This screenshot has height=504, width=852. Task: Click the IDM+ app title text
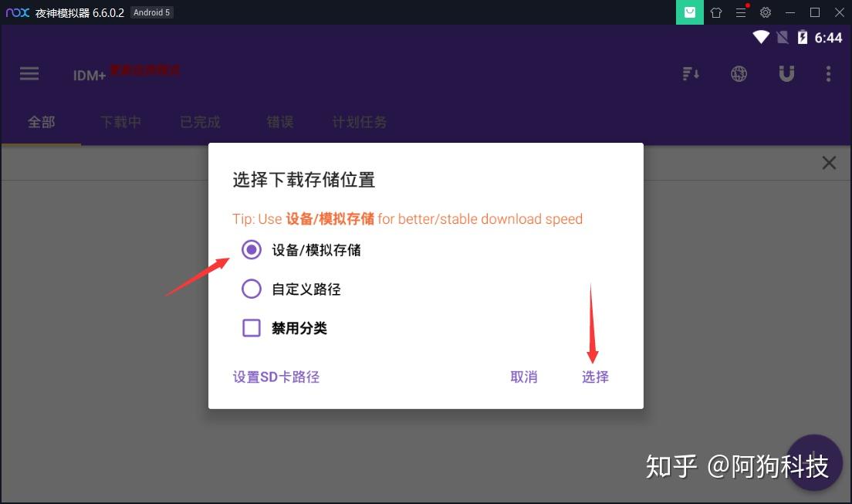pyautogui.click(x=90, y=75)
